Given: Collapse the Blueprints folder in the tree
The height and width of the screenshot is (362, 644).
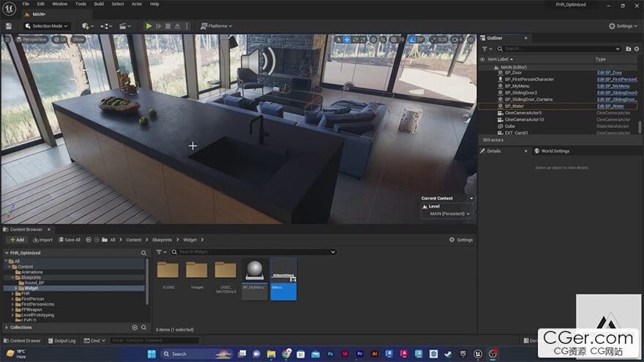Looking at the screenshot, I should 12,277.
